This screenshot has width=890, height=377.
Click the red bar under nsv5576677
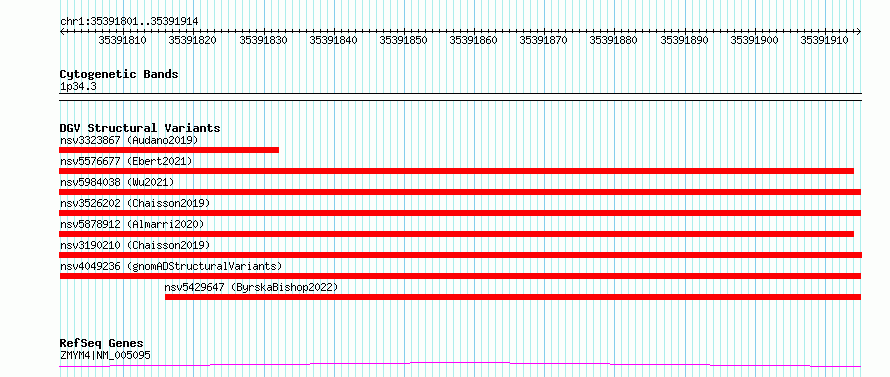point(456,171)
